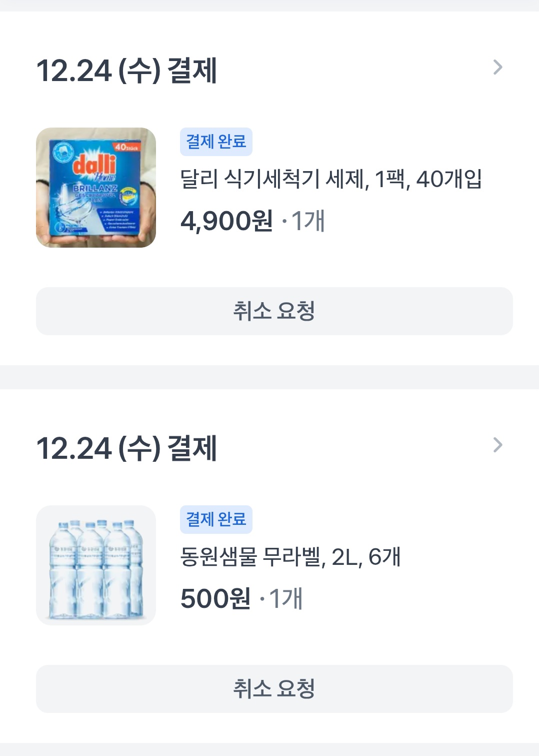
Task: Open the 동원샘물 water bottles thumbnail
Action: 96,565
